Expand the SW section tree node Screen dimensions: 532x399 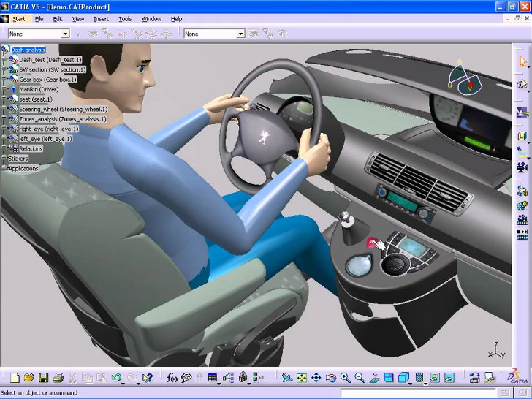coord(4,69)
